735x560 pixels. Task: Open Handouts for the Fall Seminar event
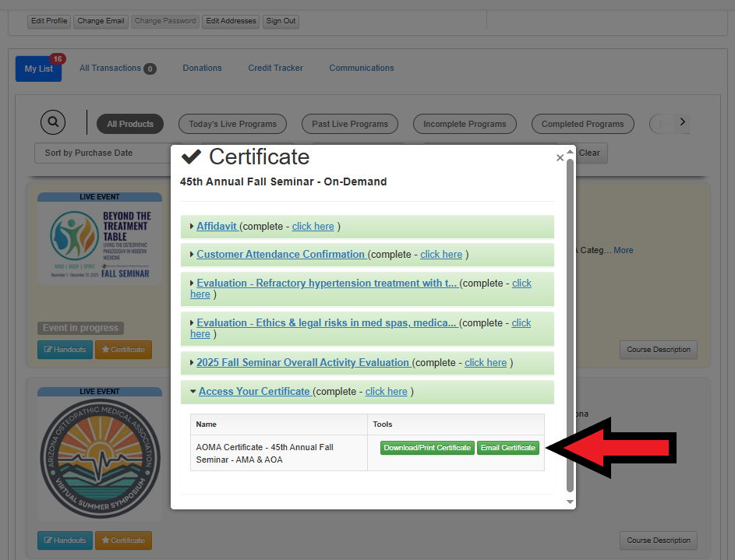pyautogui.click(x=65, y=350)
